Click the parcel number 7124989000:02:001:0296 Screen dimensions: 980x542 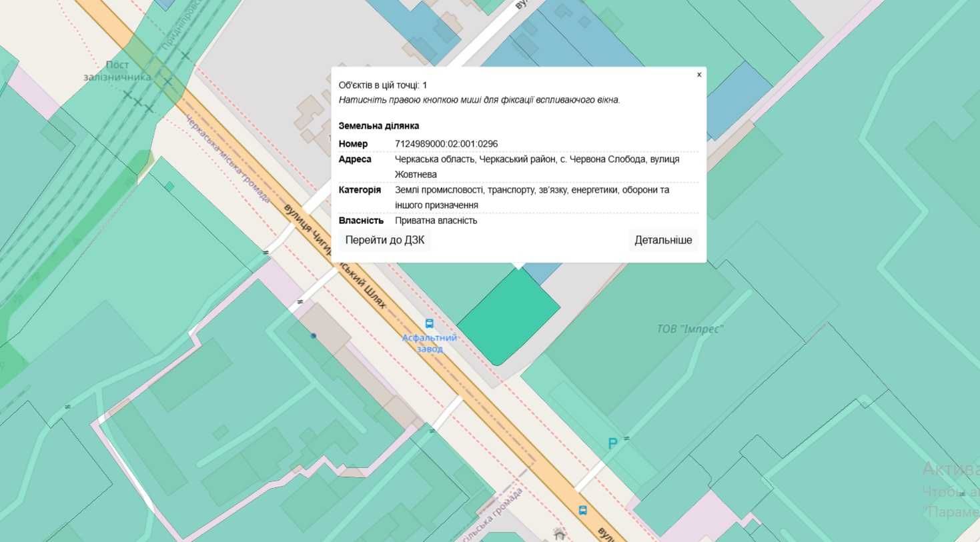pyautogui.click(x=446, y=144)
